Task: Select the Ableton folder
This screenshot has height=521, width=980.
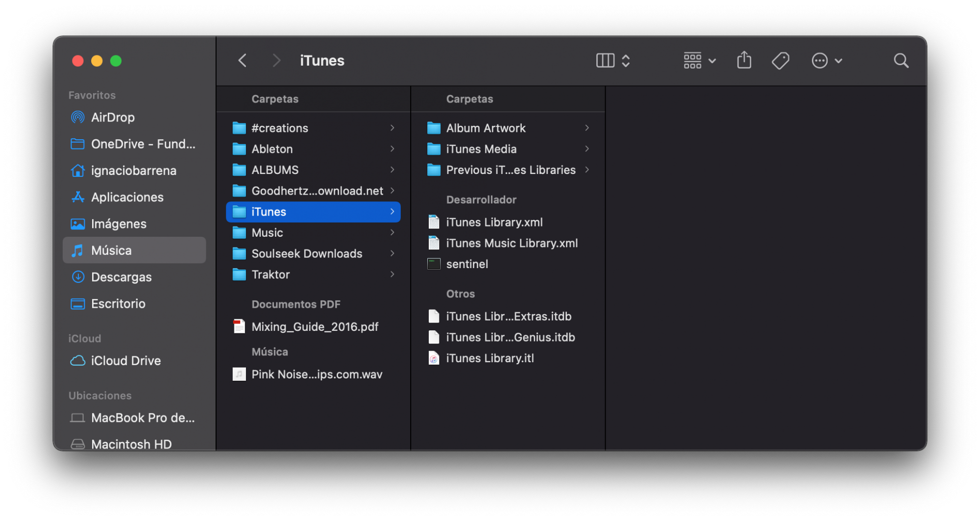Action: click(313, 149)
